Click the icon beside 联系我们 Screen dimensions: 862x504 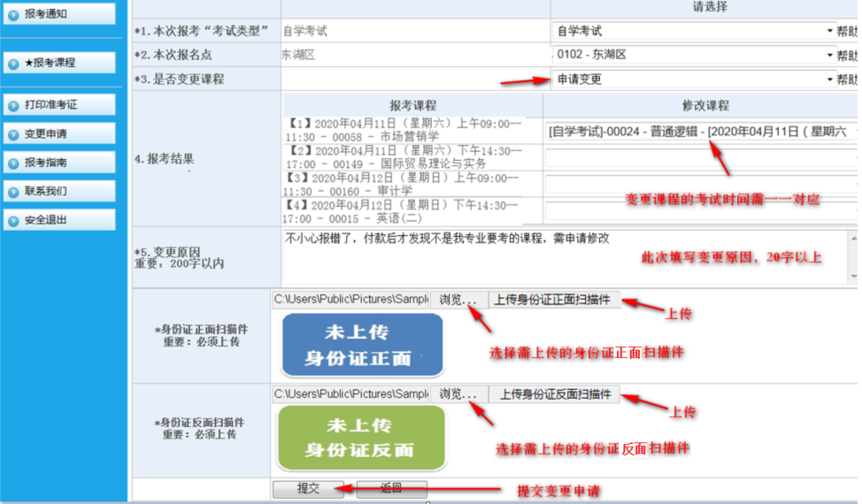coord(13,192)
